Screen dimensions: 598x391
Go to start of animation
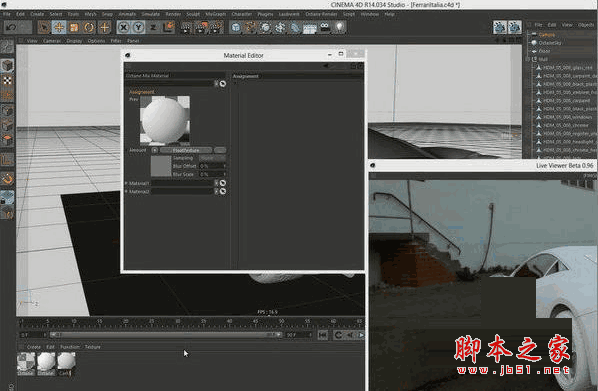click(323, 335)
